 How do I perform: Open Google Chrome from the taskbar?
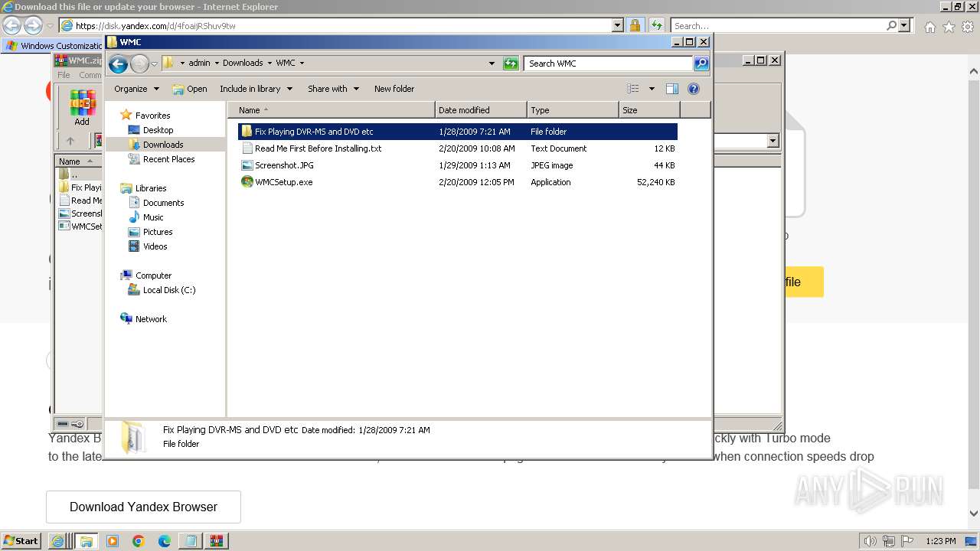(x=138, y=541)
